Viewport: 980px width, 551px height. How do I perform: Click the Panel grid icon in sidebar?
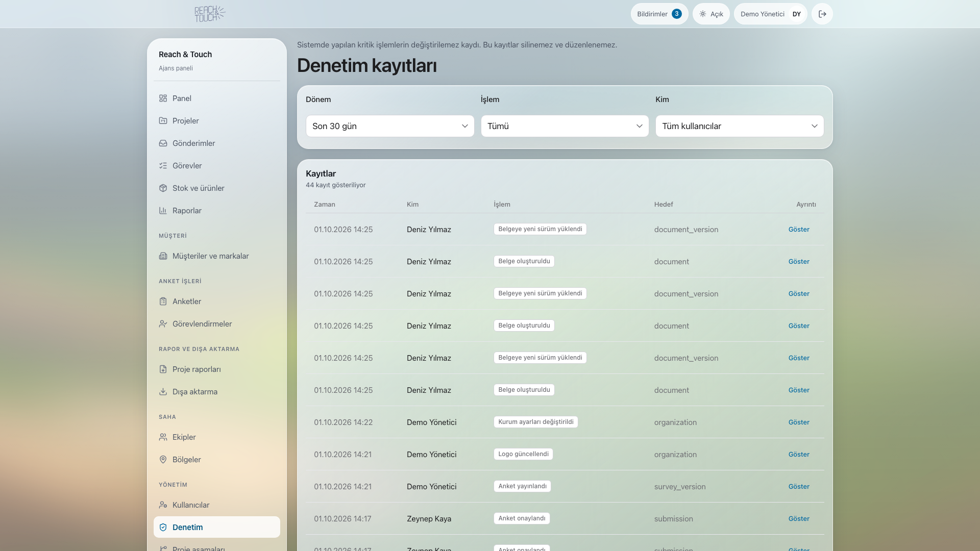point(163,98)
